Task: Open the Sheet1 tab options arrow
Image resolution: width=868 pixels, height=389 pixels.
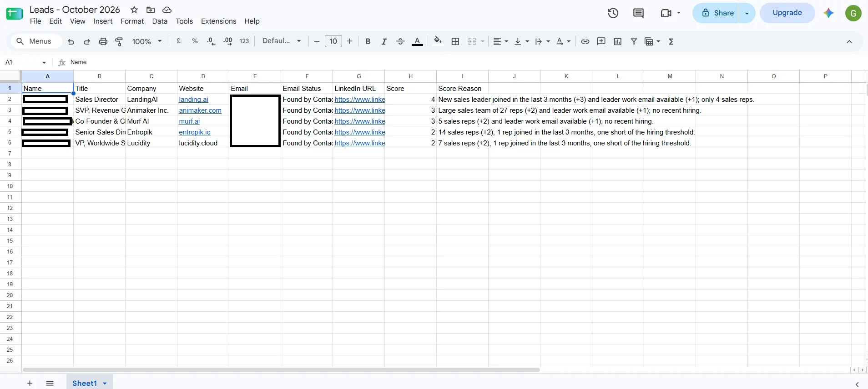Action: click(x=105, y=384)
